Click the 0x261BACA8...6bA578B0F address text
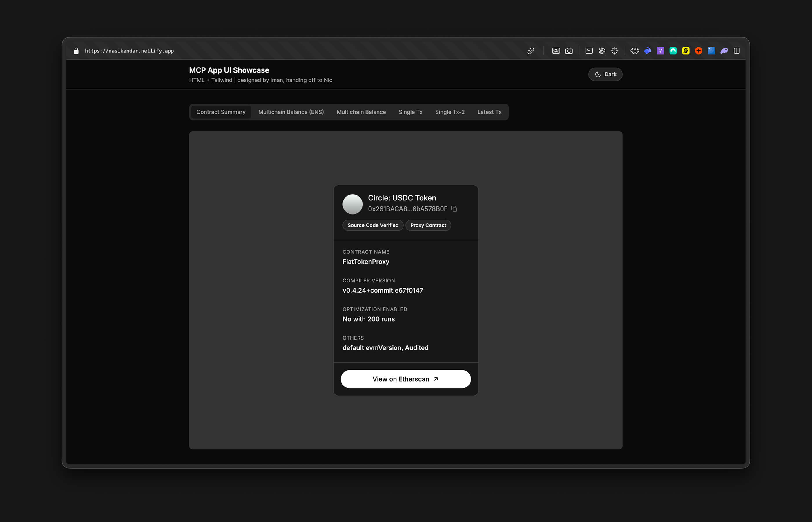 [408, 209]
